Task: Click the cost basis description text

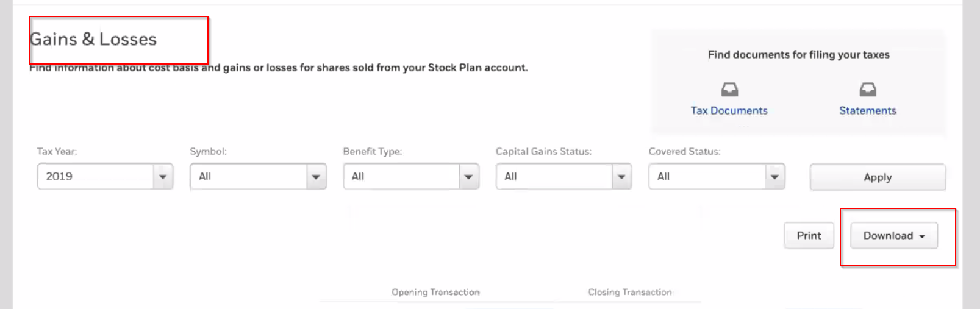Action: pyautogui.click(x=278, y=68)
